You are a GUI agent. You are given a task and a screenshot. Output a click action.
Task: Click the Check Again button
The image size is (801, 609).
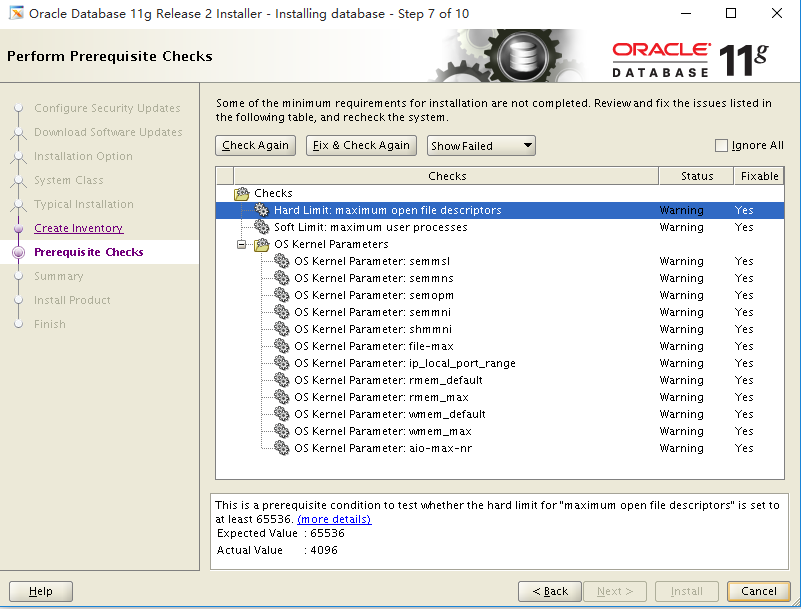[255, 146]
